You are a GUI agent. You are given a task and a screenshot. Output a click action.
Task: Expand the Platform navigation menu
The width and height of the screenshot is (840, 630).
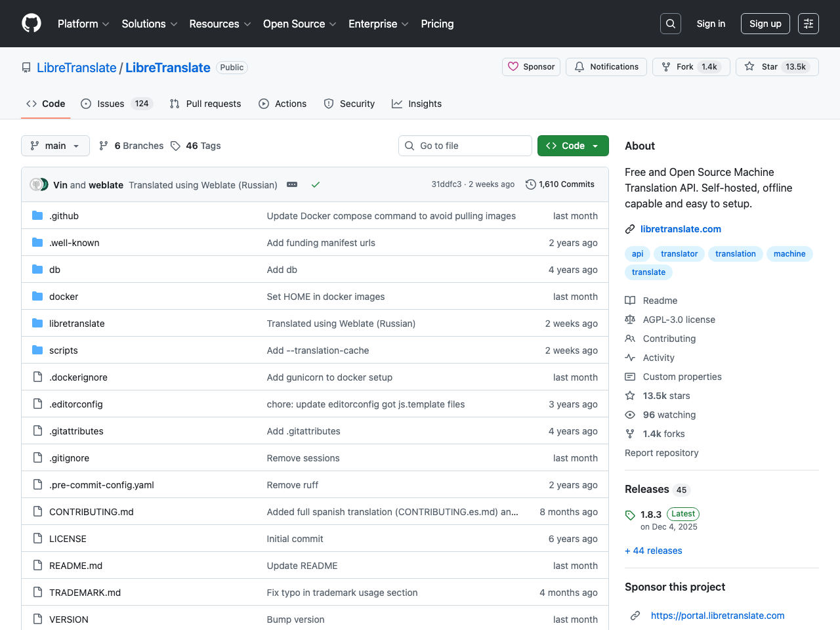click(83, 24)
